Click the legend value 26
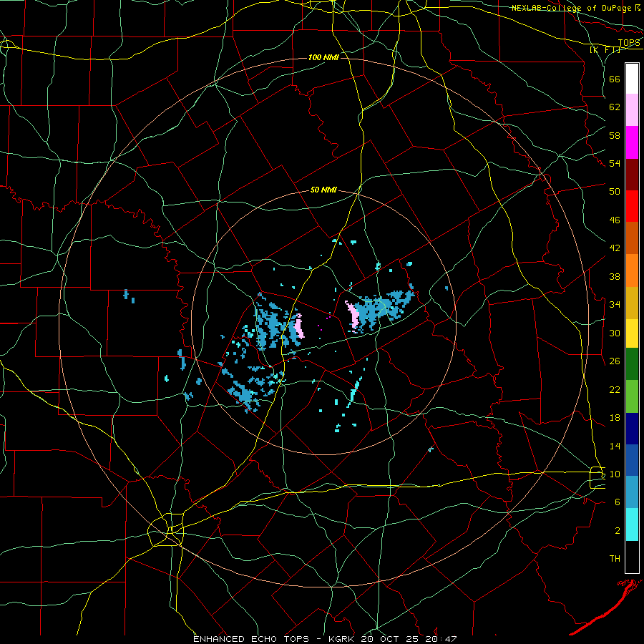This screenshot has height=644, width=644. tap(615, 361)
